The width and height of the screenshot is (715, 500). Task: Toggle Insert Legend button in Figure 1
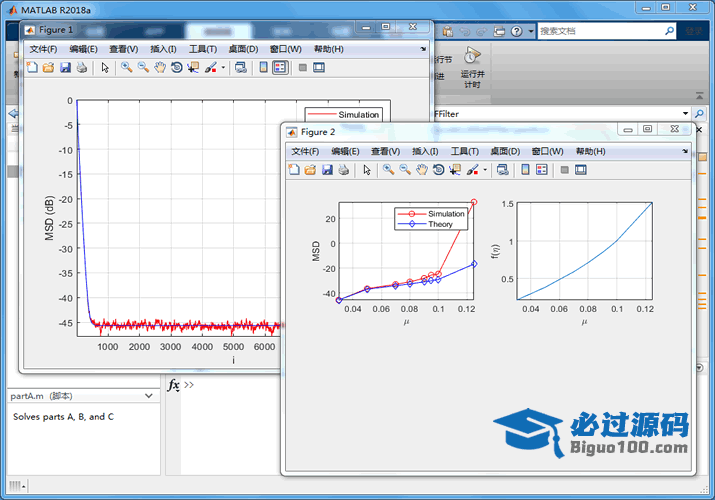pos(280,67)
